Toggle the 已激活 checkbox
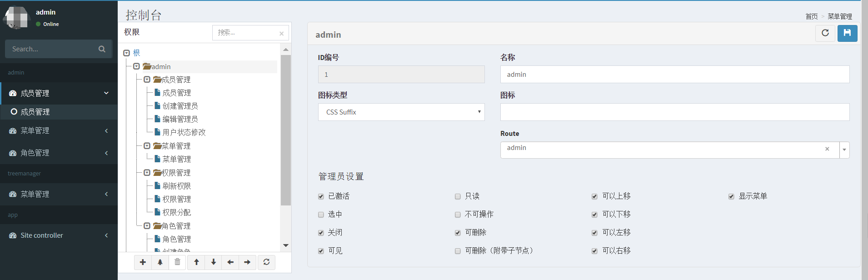 point(321,196)
